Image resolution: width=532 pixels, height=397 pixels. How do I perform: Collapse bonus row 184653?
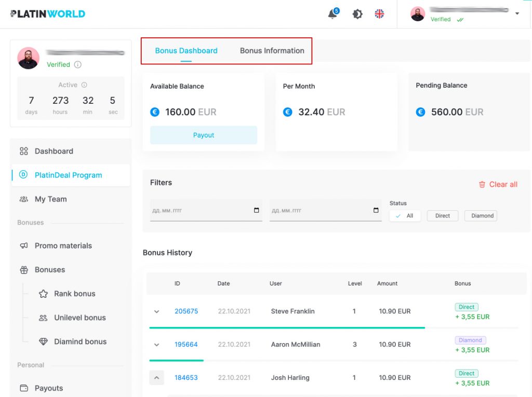coord(156,378)
